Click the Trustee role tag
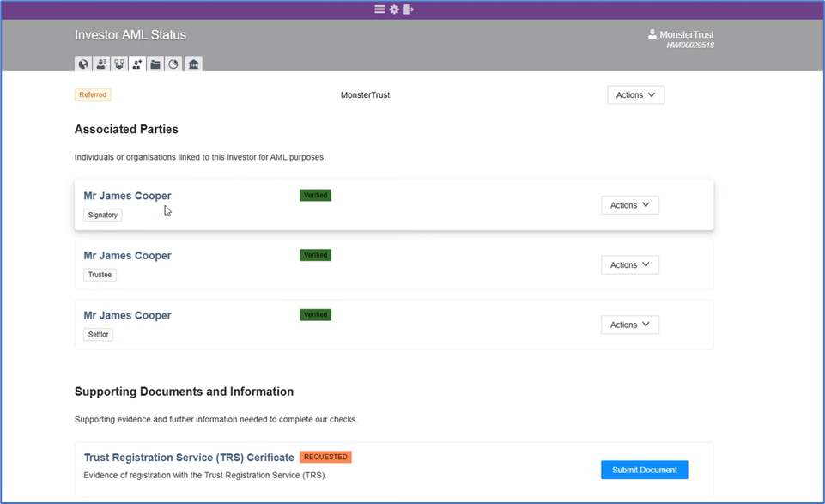 click(x=100, y=275)
